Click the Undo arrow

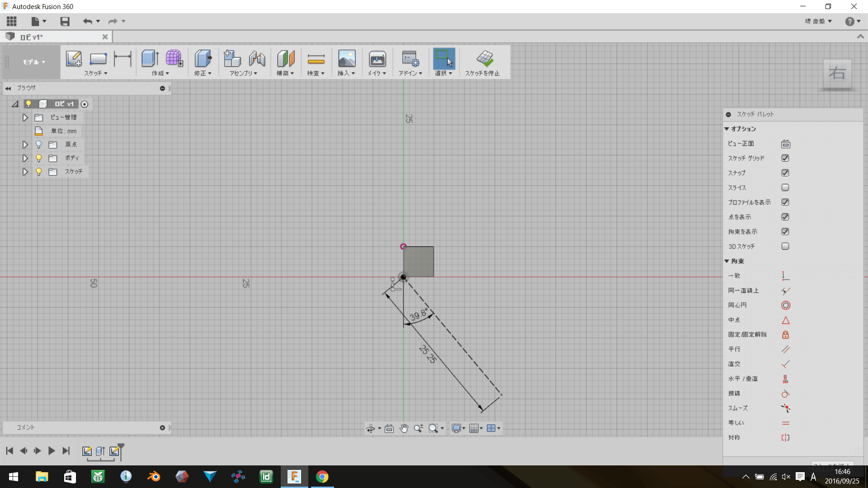[x=87, y=21]
